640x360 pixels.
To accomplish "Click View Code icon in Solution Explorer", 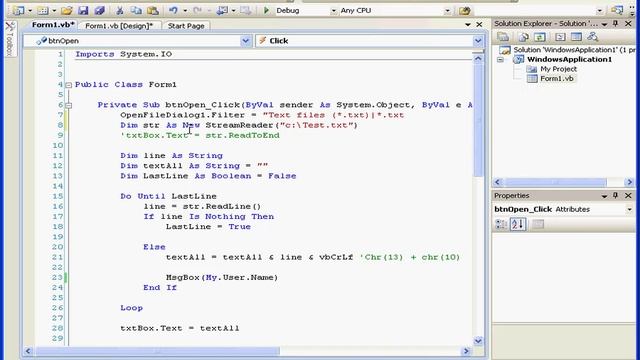I will [x=560, y=37].
